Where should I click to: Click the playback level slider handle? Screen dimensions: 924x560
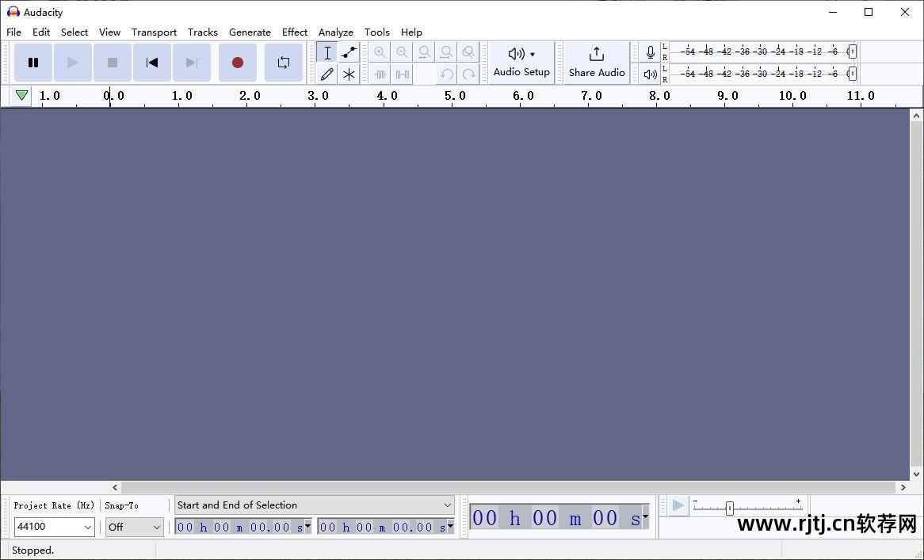coord(852,74)
